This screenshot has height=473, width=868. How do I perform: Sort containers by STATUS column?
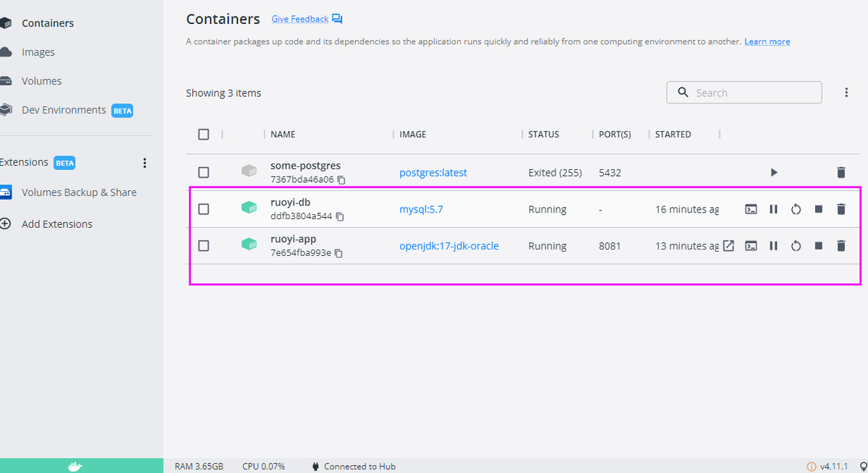tap(544, 135)
